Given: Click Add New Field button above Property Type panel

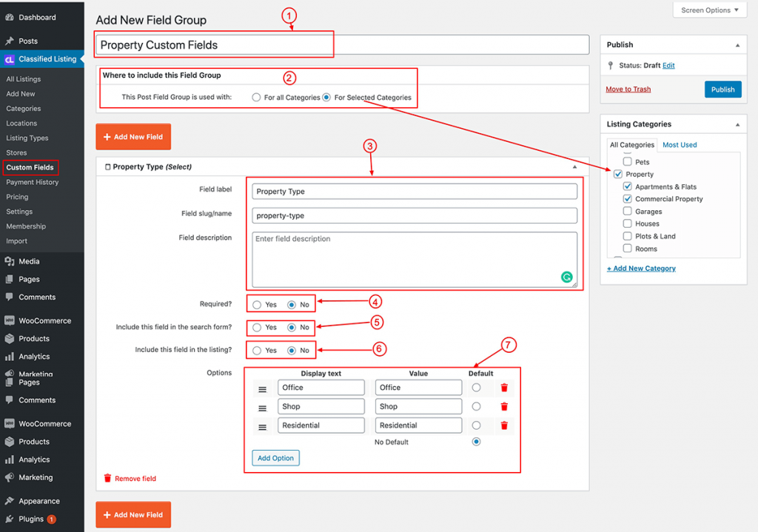Looking at the screenshot, I should [133, 137].
